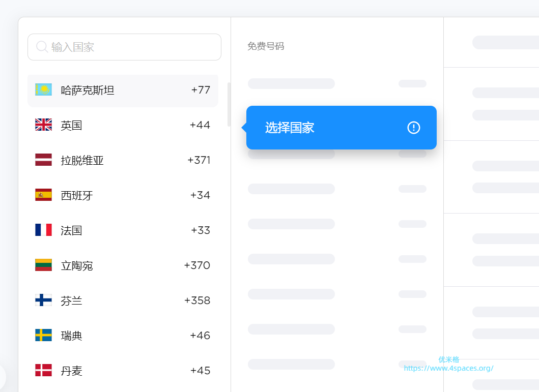Choose the +371 country code
This screenshot has height=392, width=539.
(198, 160)
